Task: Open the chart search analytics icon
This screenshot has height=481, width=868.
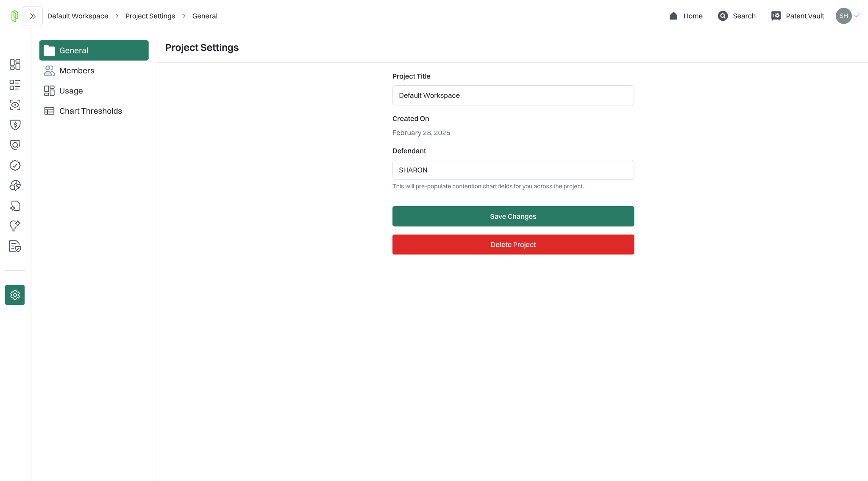Action: tap(15, 185)
